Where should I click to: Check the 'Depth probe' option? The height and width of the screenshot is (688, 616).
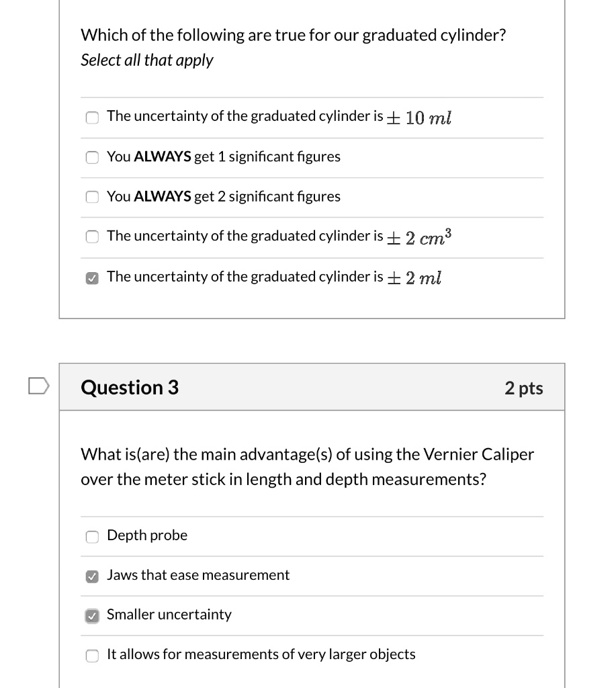click(92, 536)
